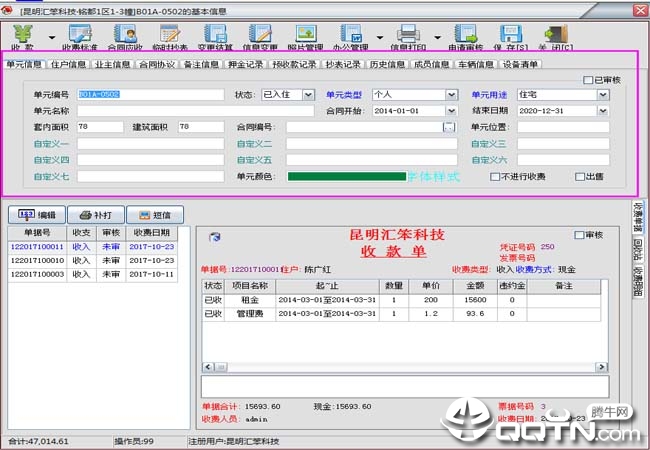The width and height of the screenshot is (650, 450).
Task: Switch to the 业主信息 tab
Action: (112, 64)
